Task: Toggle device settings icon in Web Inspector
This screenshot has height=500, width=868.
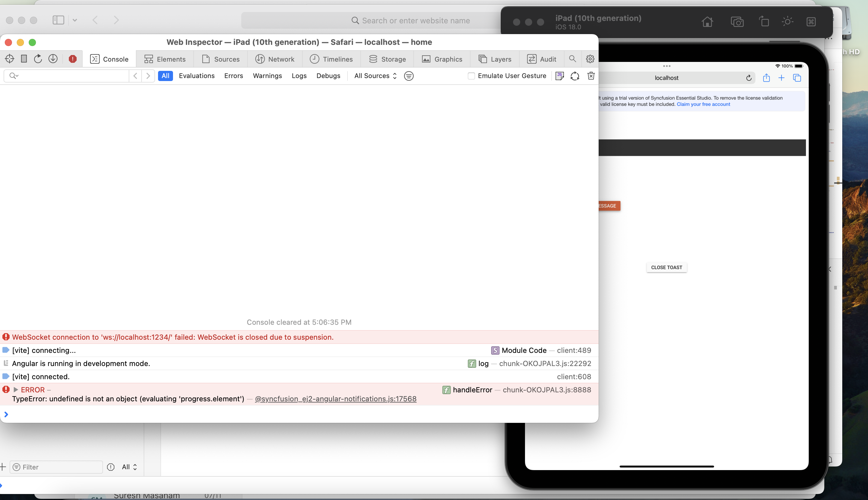Action: coord(24,59)
